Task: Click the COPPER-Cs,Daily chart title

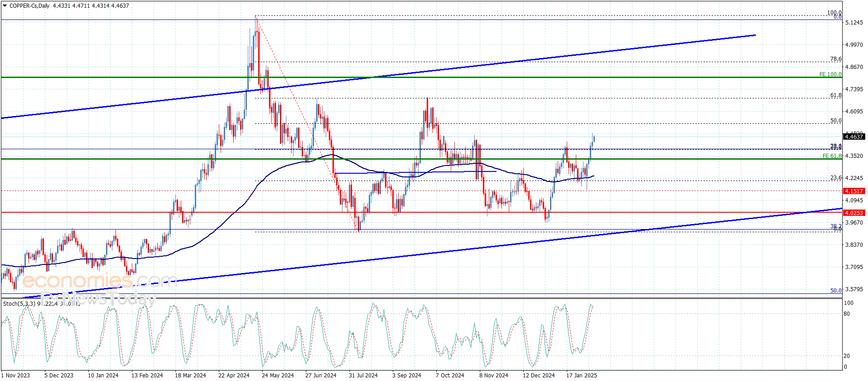Action: [x=29, y=6]
